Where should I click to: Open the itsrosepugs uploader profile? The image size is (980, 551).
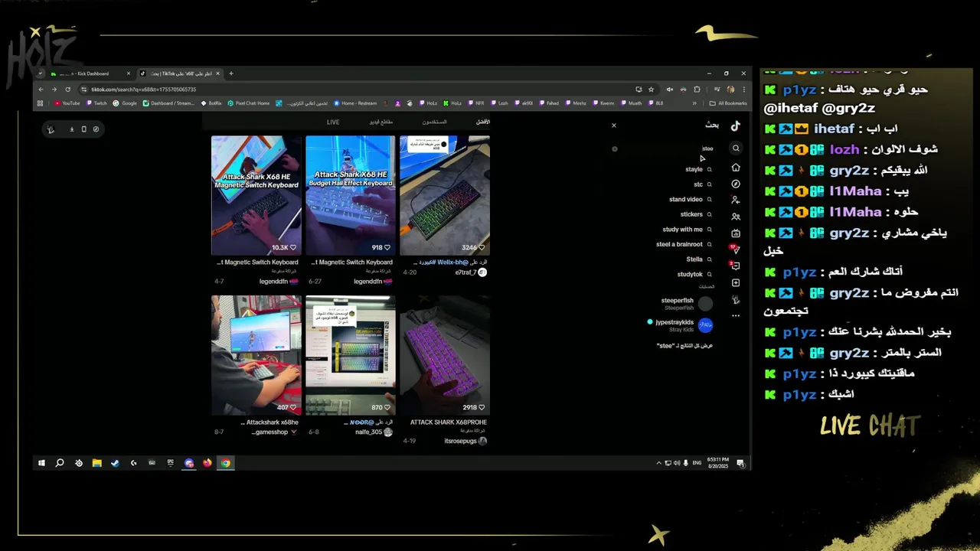[465, 441]
